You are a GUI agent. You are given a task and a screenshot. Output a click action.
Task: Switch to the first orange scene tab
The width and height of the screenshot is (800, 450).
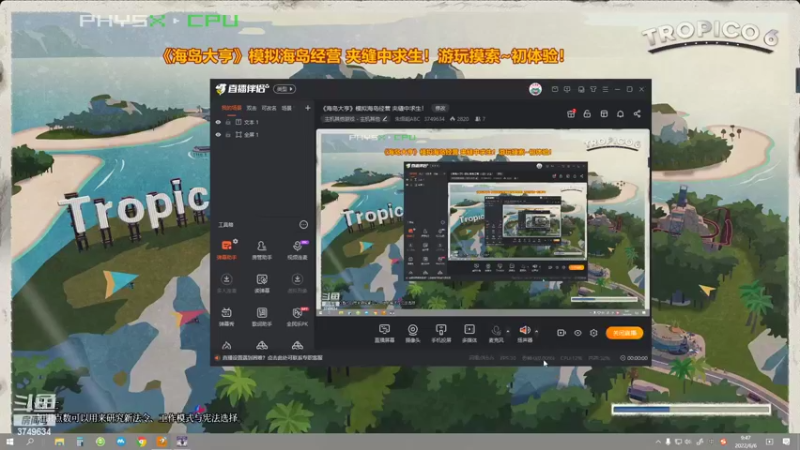[231, 108]
